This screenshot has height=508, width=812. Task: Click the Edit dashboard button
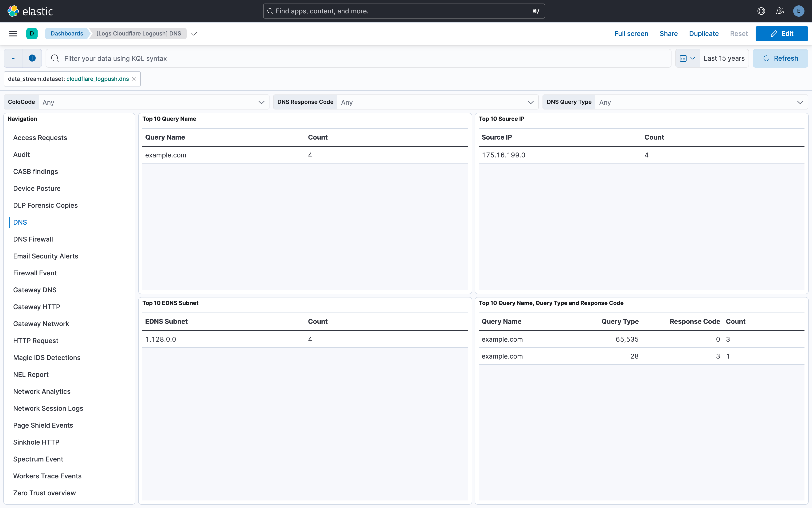coord(781,34)
